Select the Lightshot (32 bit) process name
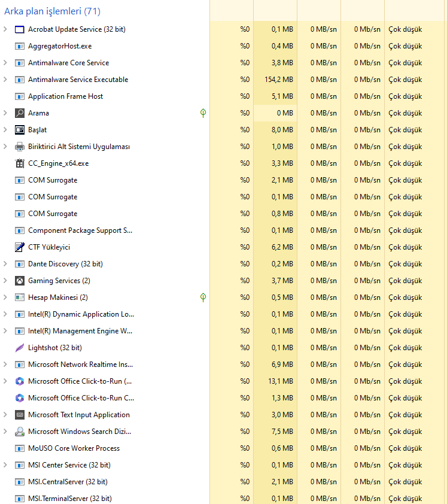Viewport: 447px width, 504px height. 55,348
